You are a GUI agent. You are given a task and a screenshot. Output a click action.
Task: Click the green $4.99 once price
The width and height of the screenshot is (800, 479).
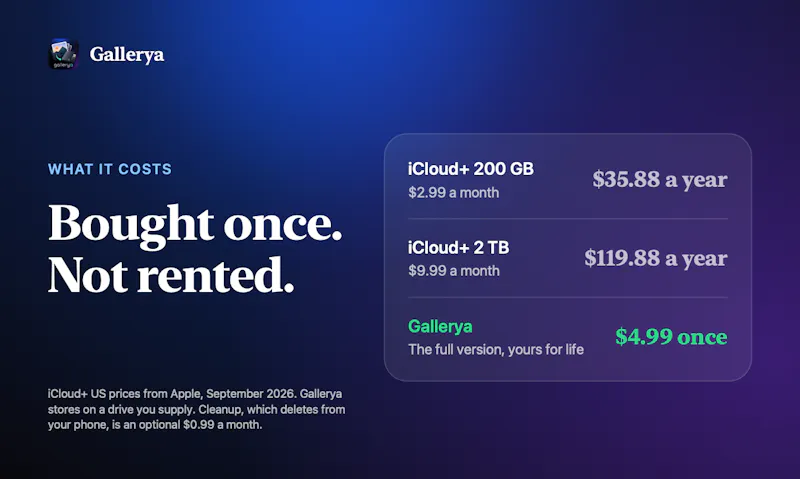(x=671, y=337)
